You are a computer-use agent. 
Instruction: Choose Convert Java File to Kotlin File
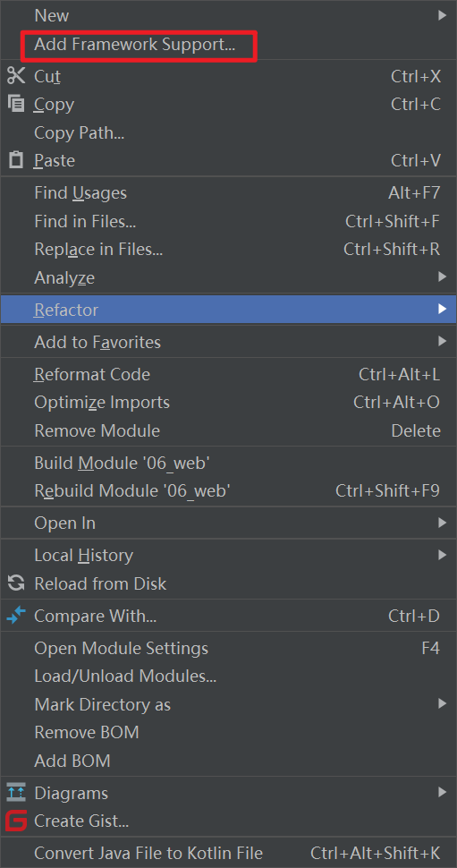tap(229, 854)
